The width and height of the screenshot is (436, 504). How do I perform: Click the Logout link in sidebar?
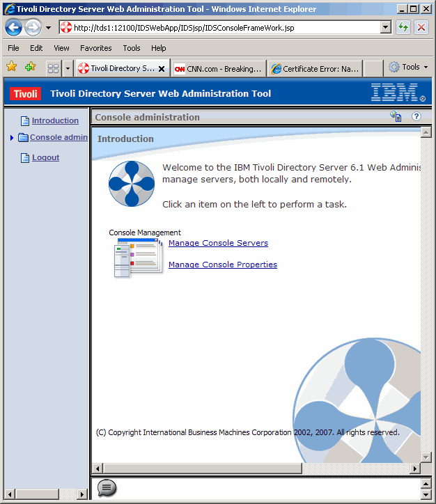45,157
